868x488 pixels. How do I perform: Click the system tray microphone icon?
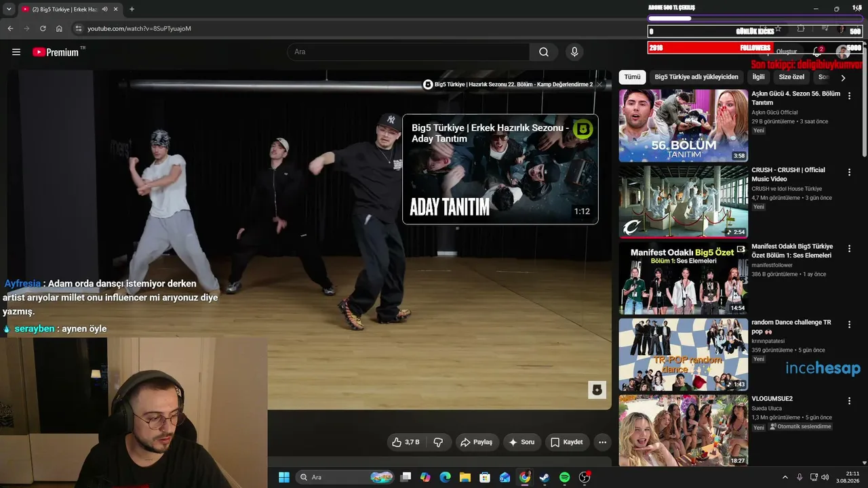click(800, 477)
